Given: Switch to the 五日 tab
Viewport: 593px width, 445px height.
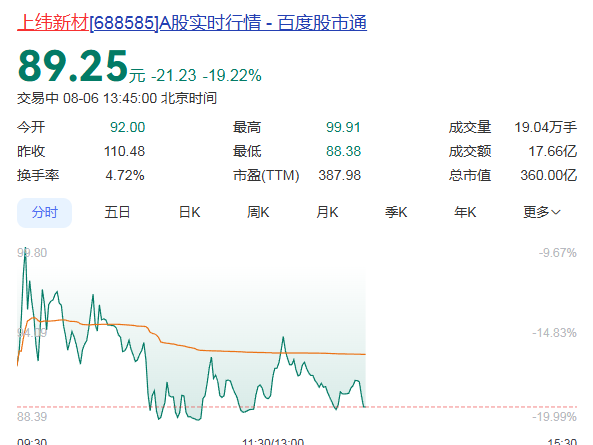Looking at the screenshot, I should 117,212.
